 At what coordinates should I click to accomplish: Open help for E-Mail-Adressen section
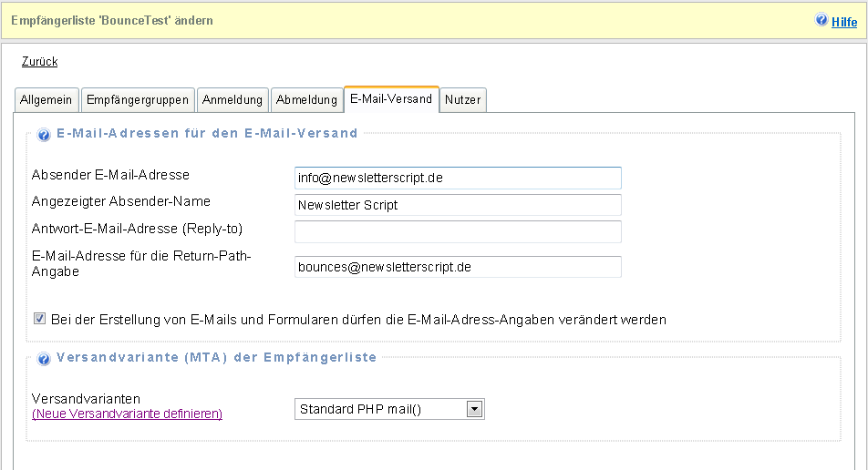(44, 135)
